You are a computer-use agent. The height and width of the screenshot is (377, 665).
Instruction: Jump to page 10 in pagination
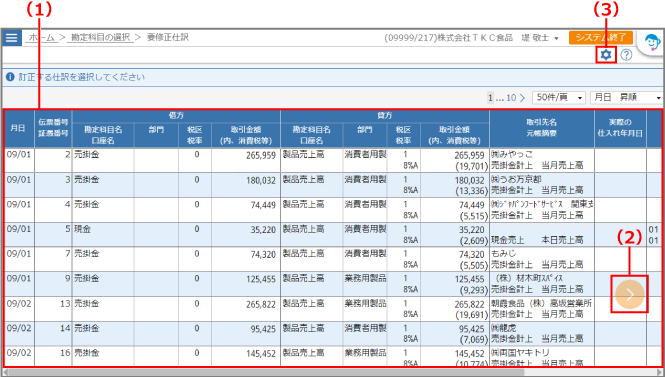tap(511, 98)
